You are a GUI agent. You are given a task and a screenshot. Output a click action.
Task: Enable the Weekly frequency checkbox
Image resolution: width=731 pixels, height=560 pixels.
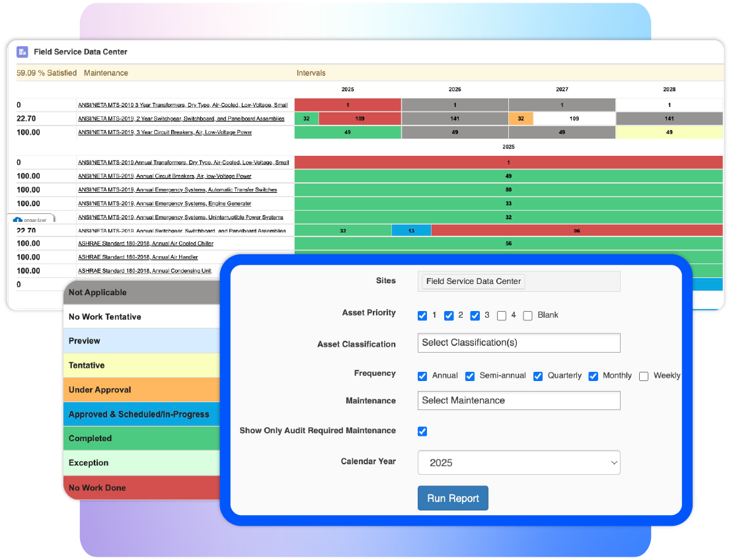pyautogui.click(x=644, y=376)
